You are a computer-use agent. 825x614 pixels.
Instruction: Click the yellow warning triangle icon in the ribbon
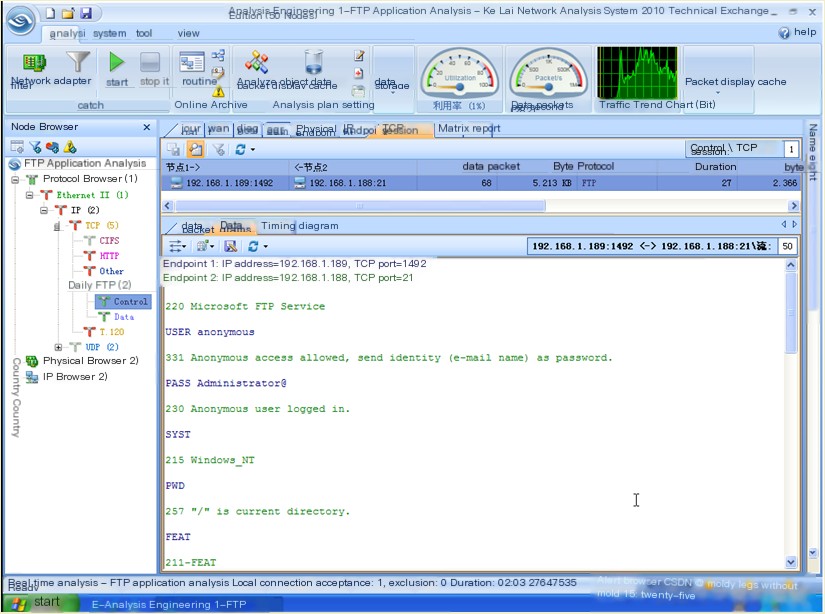218,92
